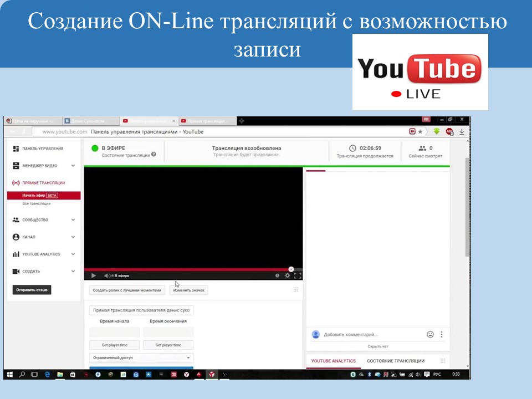Click the Отправить отзыв button
Screen dimensions: 532x399
32,290
